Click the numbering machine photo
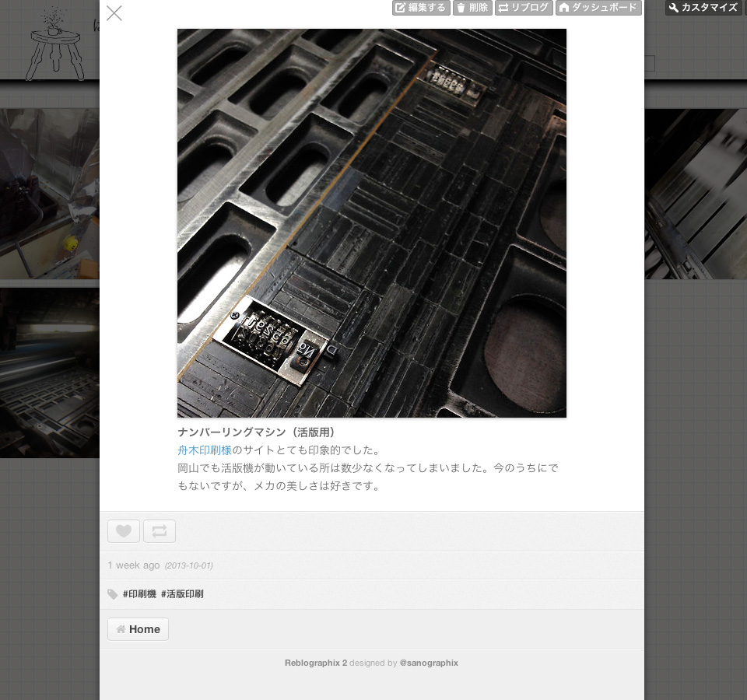Viewport: 747px width, 700px height. (372, 223)
